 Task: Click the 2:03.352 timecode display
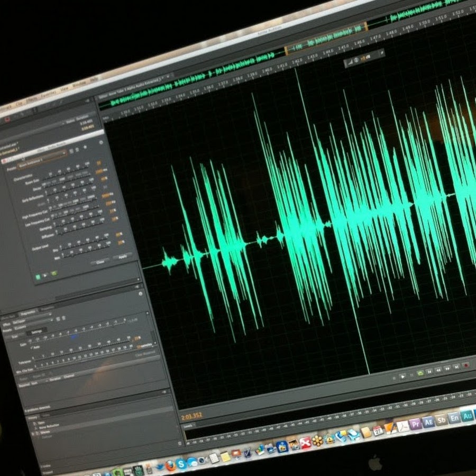tap(193, 416)
